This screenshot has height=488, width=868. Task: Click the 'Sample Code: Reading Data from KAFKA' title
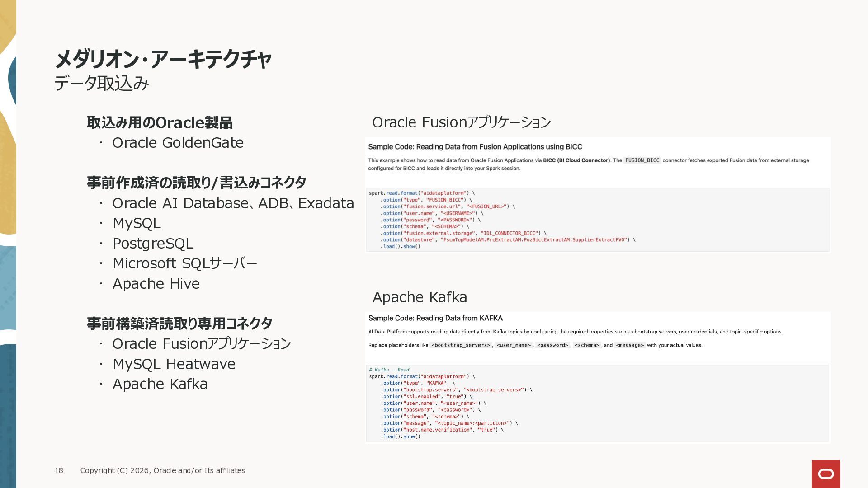point(435,318)
